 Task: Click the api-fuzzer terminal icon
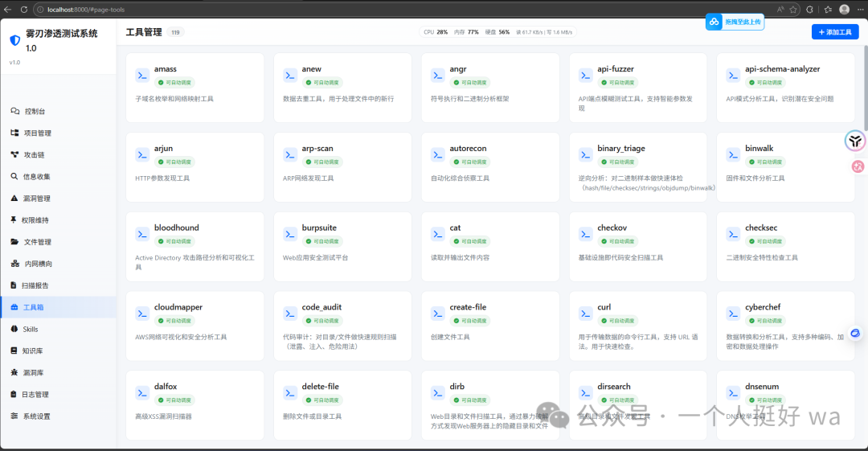click(x=586, y=76)
